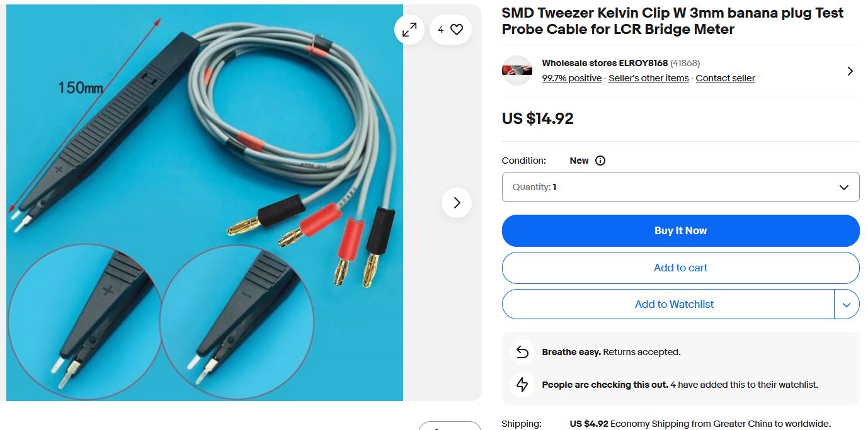868x430 pixels.
Task: Expand product image to full view
Action: pos(409,29)
